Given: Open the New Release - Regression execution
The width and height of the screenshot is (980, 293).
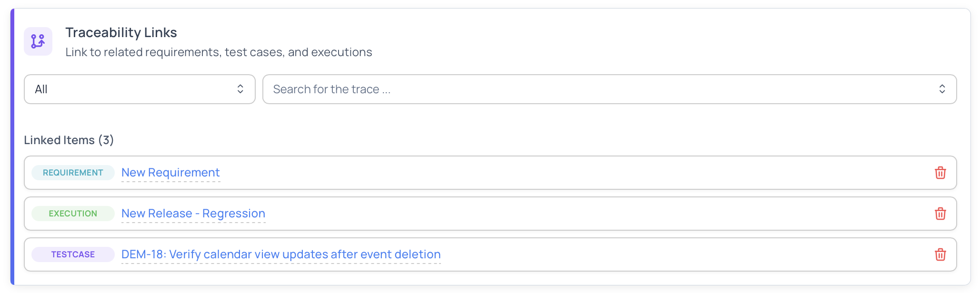Looking at the screenshot, I should (193, 213).
